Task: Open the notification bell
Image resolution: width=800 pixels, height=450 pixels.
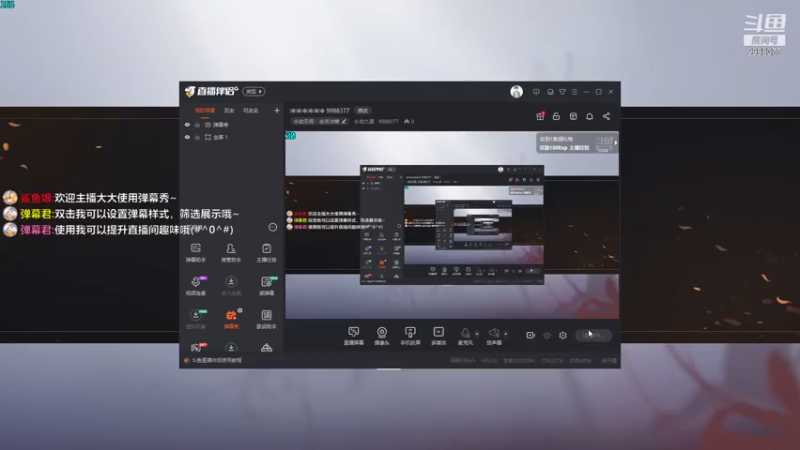Action: pos(589,116)
